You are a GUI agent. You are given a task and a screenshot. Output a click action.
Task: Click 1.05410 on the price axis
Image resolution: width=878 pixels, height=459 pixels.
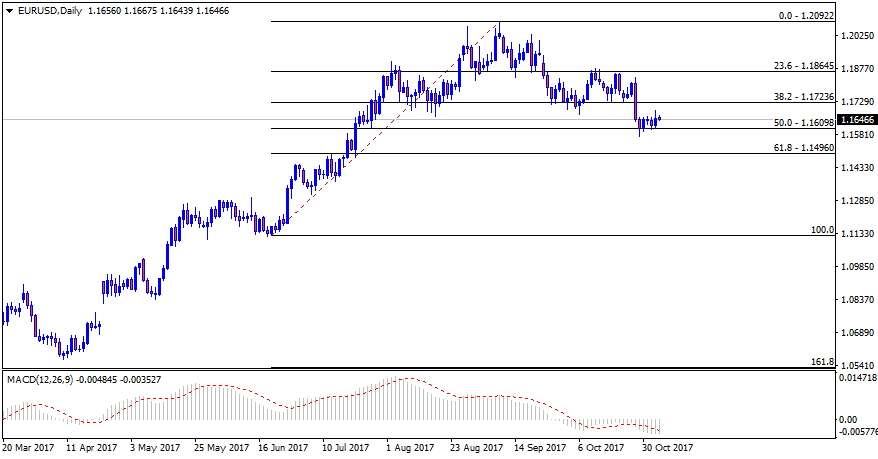pyautogui.click(x=856, y=366)
